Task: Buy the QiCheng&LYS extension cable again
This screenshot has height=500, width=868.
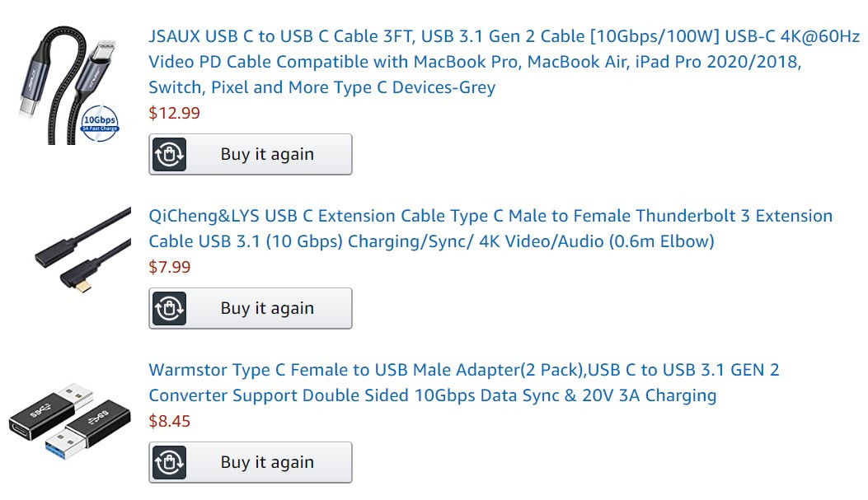Action: pos(251,308)
